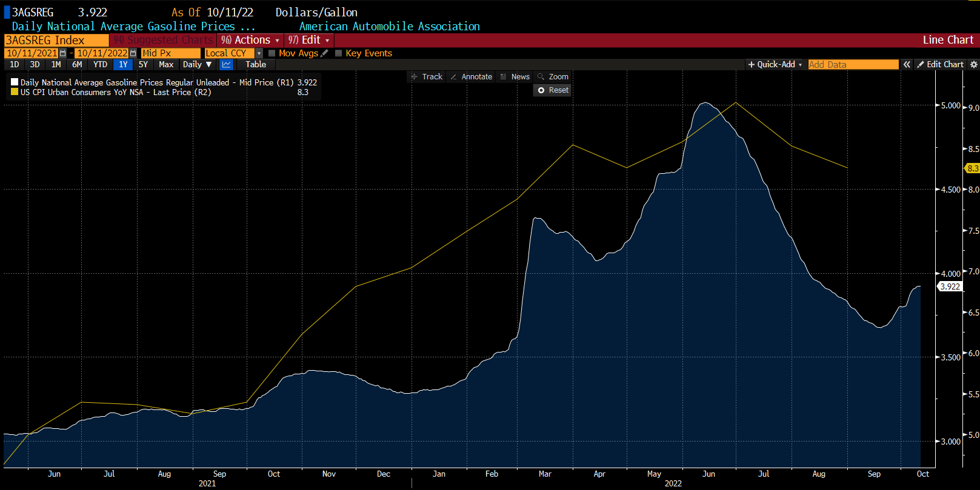Enable the Key Events checkbox

[x=339, y=53]
